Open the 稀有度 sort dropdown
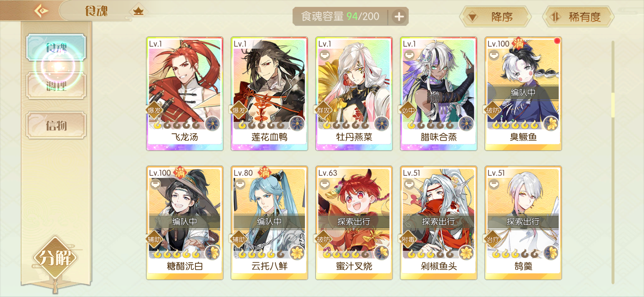 coord(578,17)
